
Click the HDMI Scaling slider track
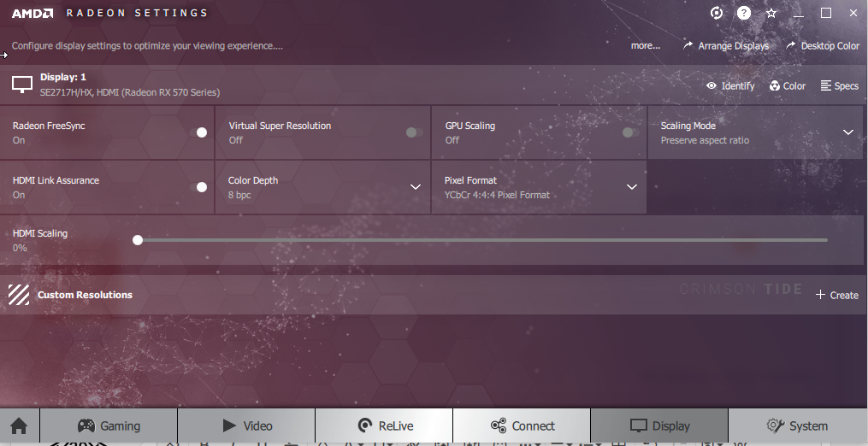point(482,240)
